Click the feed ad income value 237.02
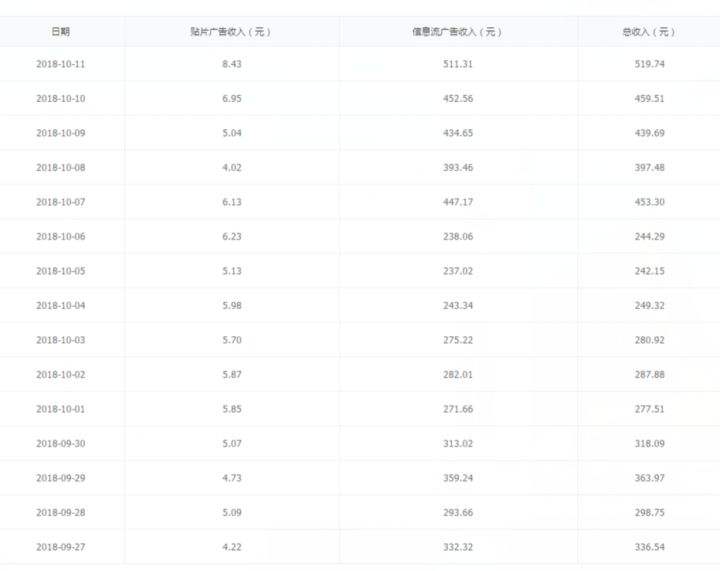This screenshot has height=571, width=720. coord(458,271)
